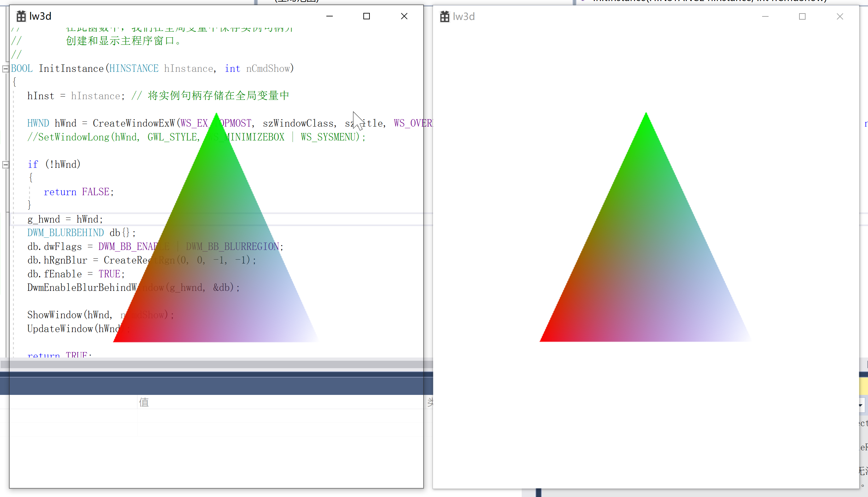Click the lw3d app icon in left window
Image resolution: width=868 pixels, height=497 pixels.
point(21,16)
